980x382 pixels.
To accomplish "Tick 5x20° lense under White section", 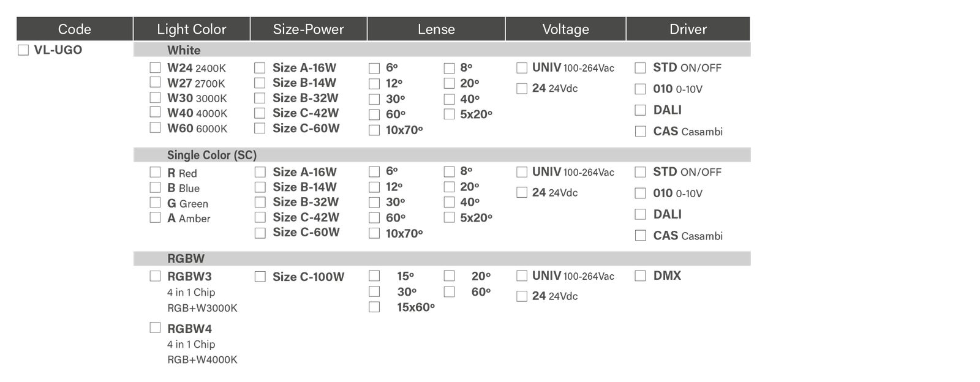I will (450, 114).
